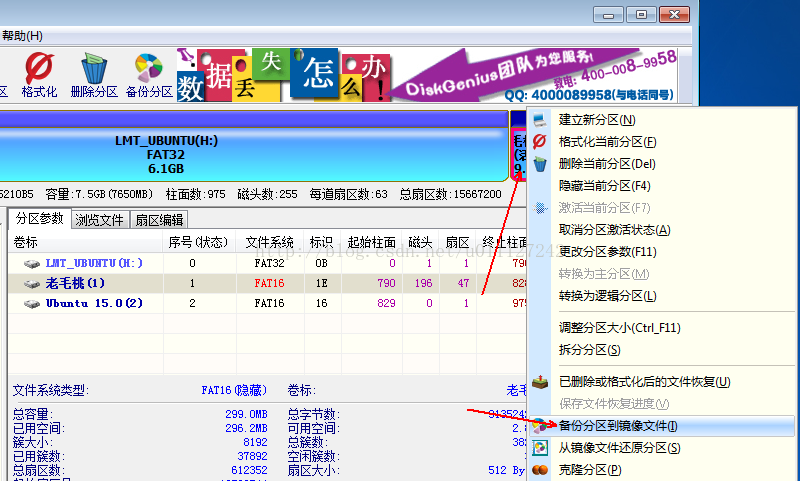Choose 已删除或格式化后的文件恢复(U) menu entry
This screenshot has width=800, height=481.
click(x=662, y=382)
